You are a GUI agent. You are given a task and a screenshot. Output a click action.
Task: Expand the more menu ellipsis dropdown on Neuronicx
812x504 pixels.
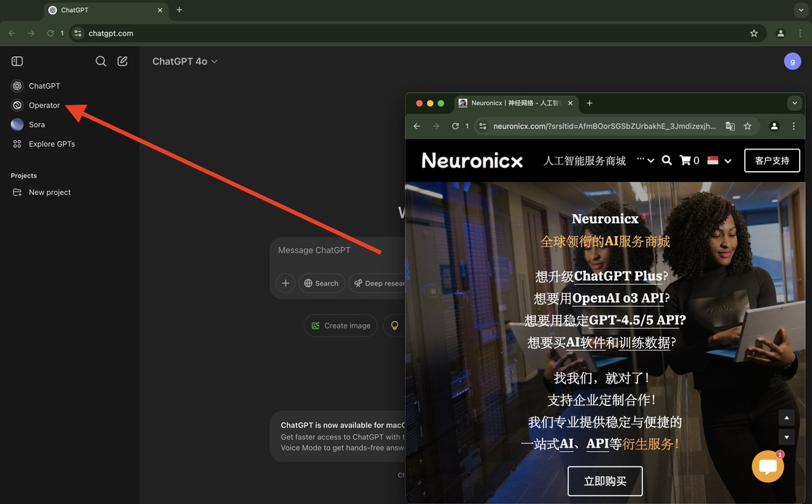(645, 160)
